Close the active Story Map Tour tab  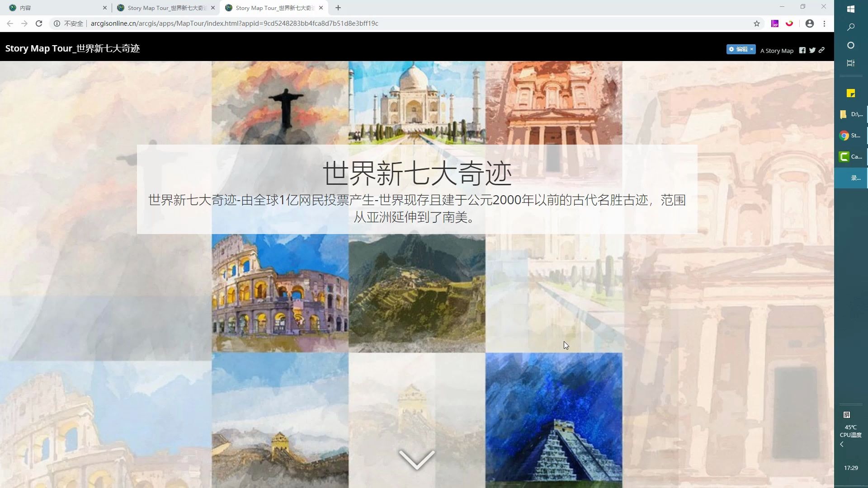pos(321,8)
